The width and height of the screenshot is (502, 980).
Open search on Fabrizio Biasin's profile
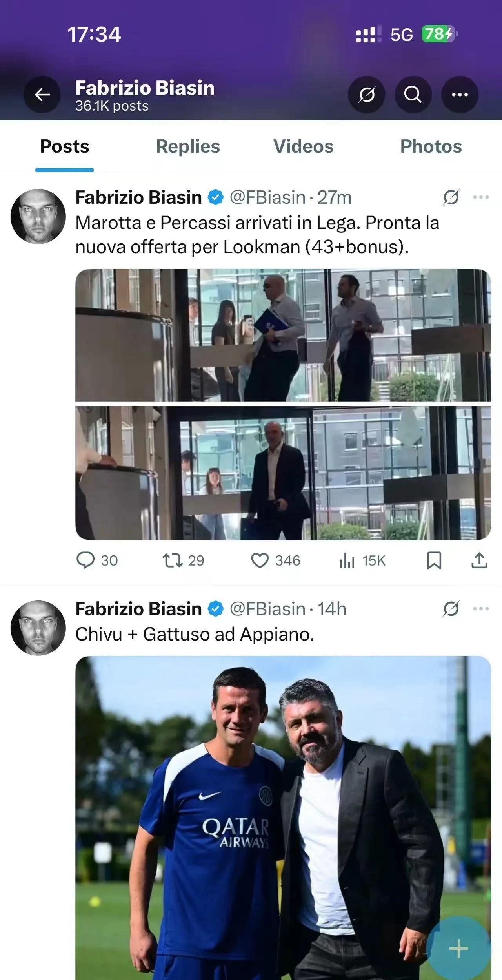click(x=413, y=95)
